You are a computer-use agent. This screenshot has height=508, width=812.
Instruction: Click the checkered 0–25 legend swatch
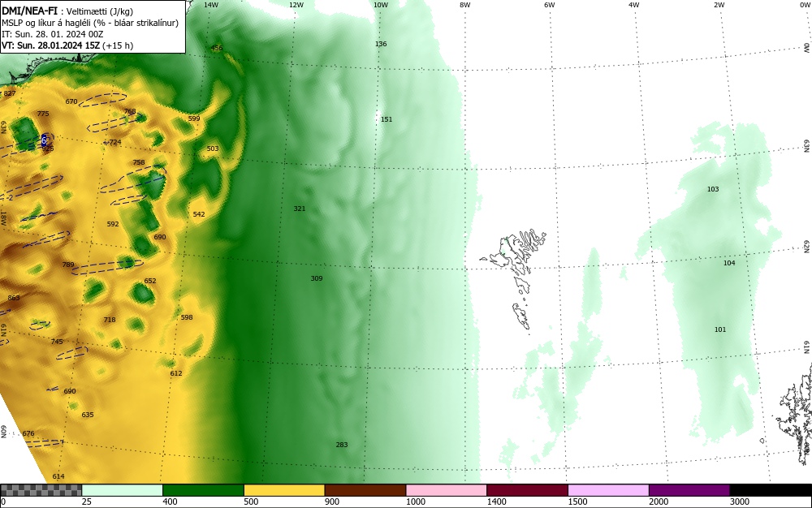coord(41,490)
